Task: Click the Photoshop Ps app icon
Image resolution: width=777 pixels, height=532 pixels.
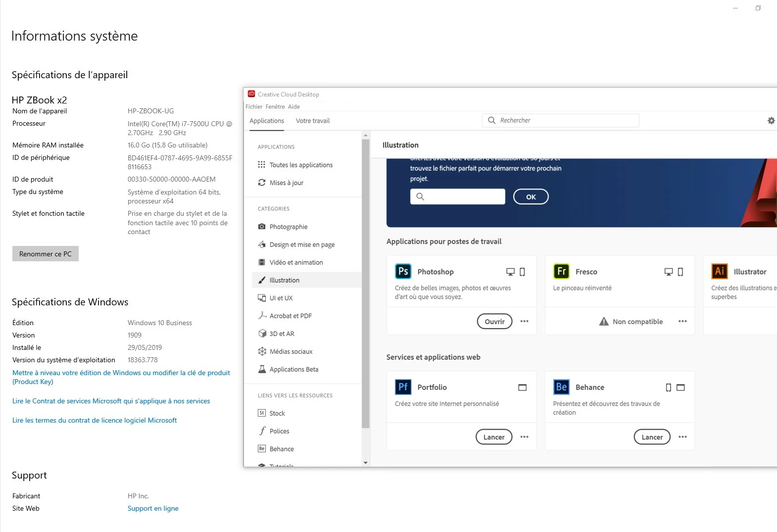Action: (403, 271)
